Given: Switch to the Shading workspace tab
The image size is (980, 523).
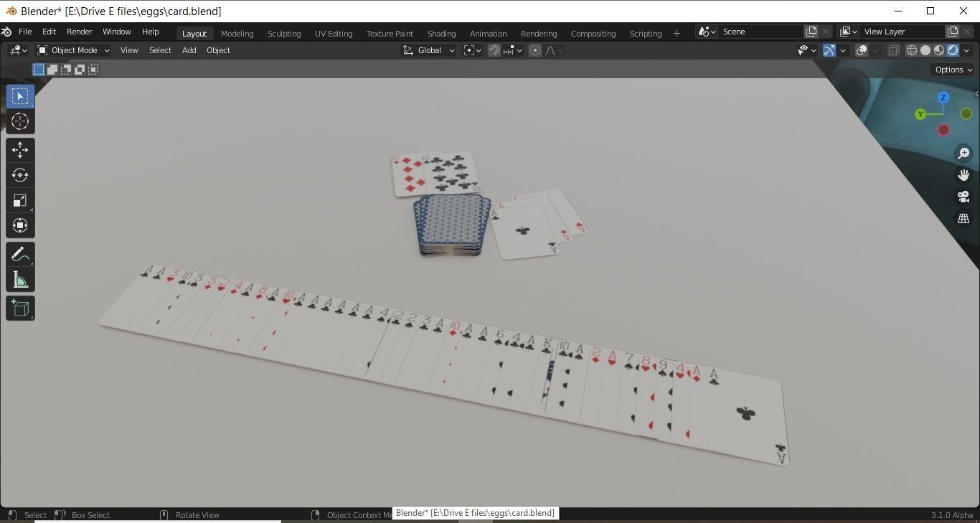Looking at the screenshot, I should 441,34.
